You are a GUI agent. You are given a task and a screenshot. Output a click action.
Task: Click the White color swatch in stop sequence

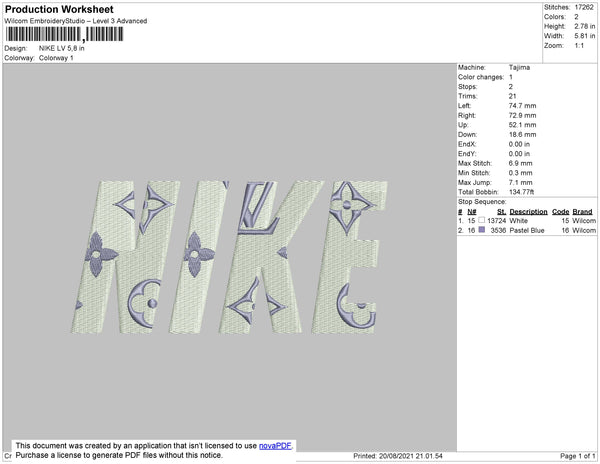482,220
